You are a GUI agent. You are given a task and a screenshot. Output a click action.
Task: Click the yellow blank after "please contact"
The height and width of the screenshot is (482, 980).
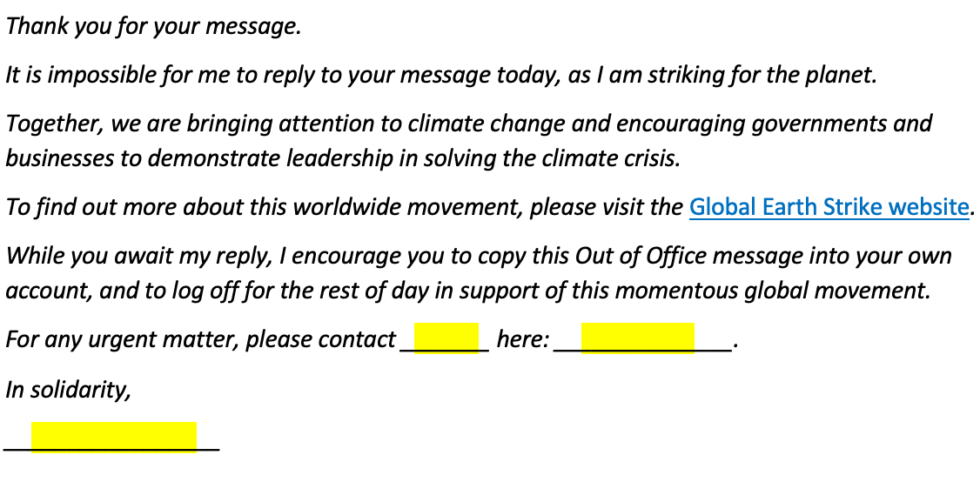pos(446,338)
